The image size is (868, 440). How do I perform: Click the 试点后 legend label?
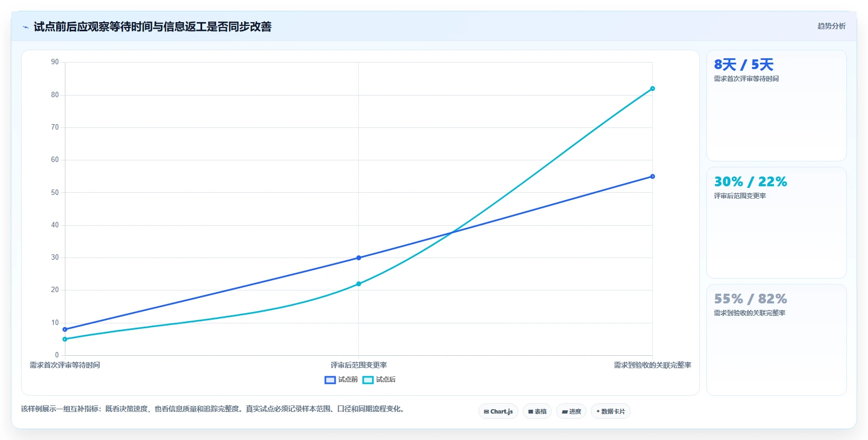386,380
